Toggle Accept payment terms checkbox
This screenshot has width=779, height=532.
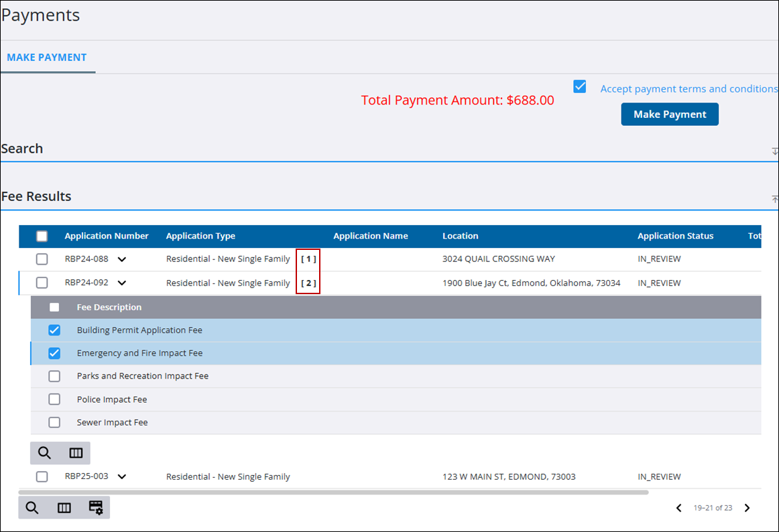(580, 86)
